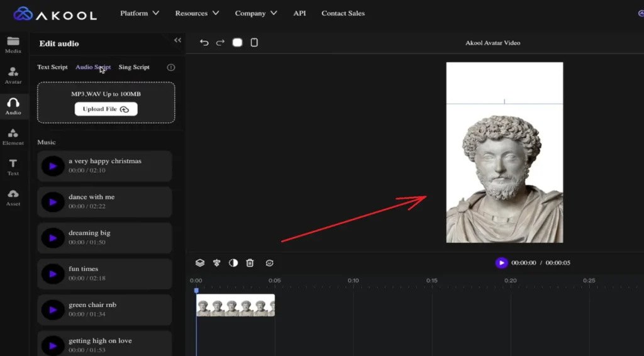This screenshot has width=644, height=356.
Task: Redo the last action
Action: [x=221, y=43]
